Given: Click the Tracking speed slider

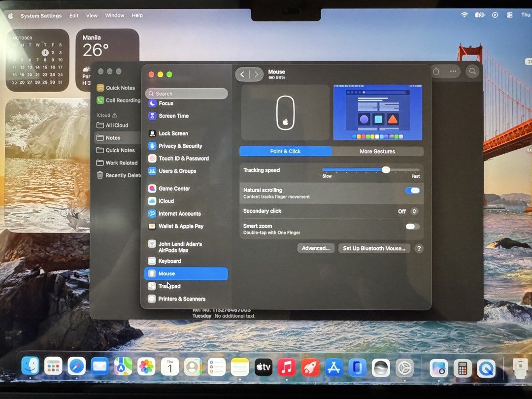Looking at the screenshot, I should click(x=371, y=169).
